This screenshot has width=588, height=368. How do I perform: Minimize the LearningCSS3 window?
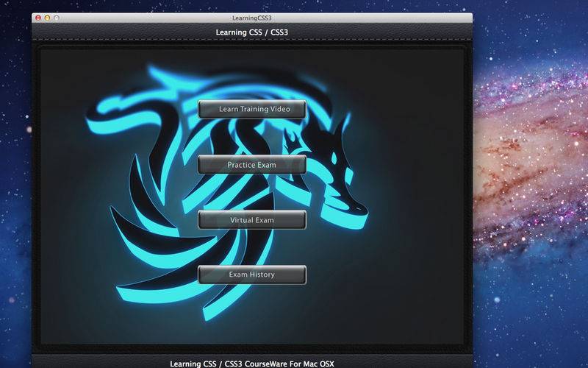pyautogui.click(x=47, y=18)
